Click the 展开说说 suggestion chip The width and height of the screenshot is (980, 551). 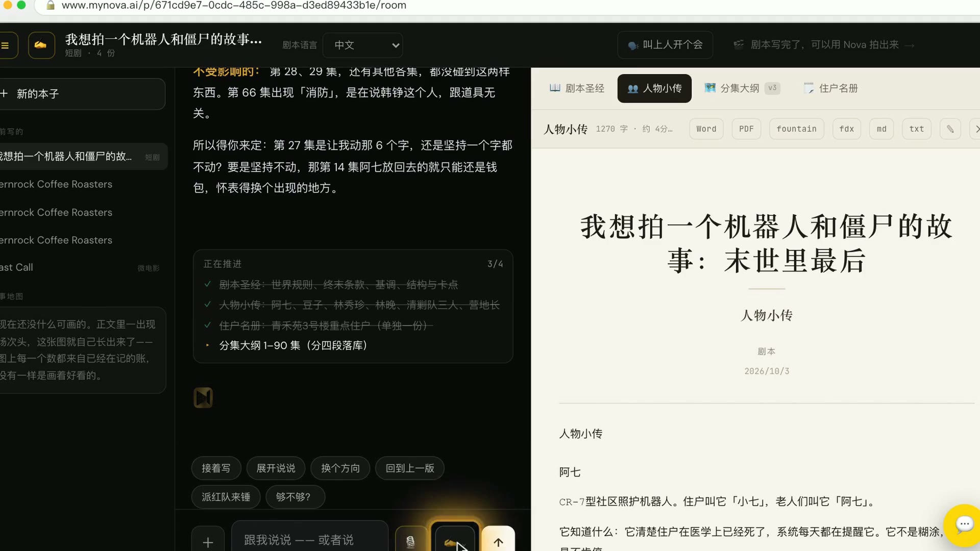(x=276, y=468)
